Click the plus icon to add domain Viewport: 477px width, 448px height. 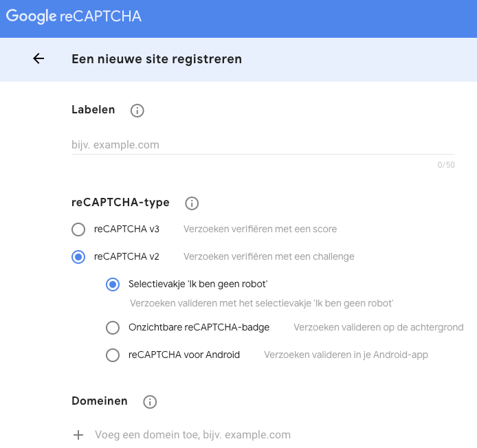point(78,435)
